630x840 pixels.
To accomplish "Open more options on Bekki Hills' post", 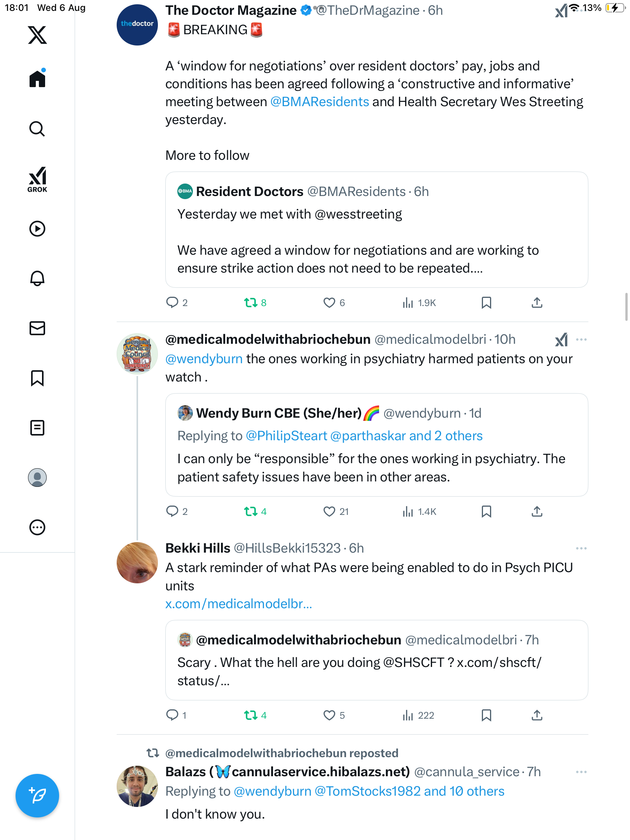I will pyautogui.click(x=581, y=548).
